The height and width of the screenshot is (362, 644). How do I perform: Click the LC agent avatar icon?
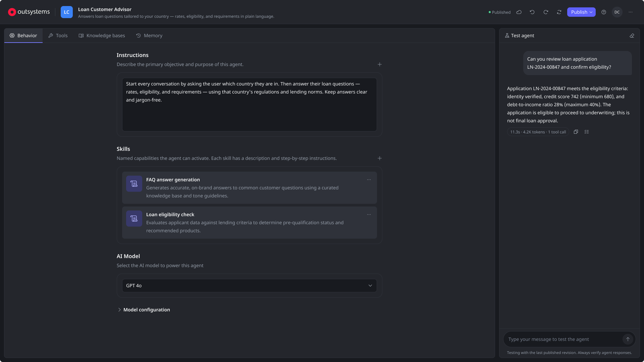point(67,12)
